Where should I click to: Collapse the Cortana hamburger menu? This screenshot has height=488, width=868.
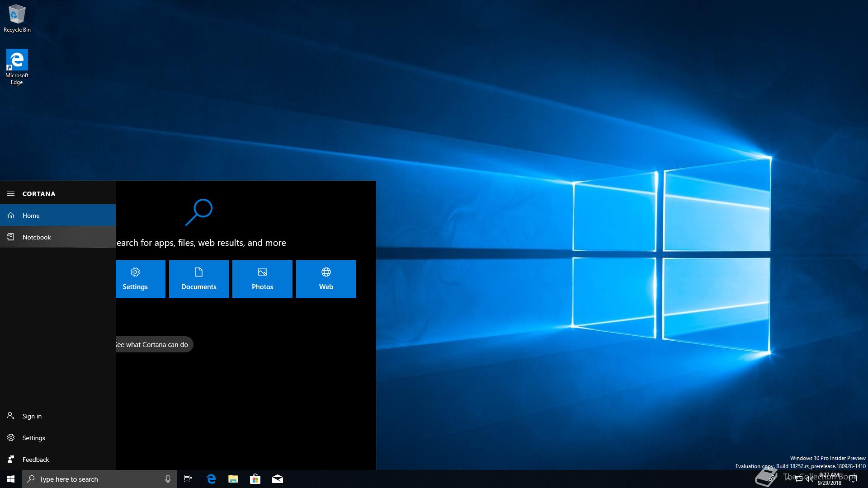11,194
